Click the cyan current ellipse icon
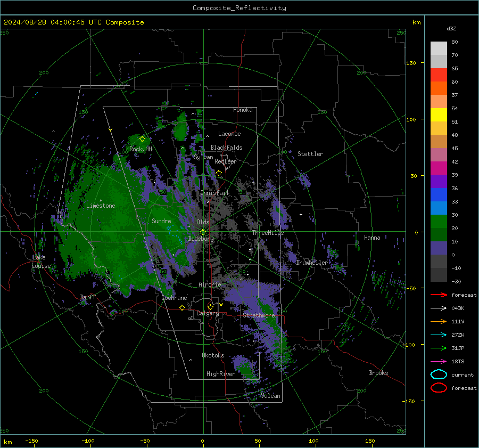 (439, 374)
